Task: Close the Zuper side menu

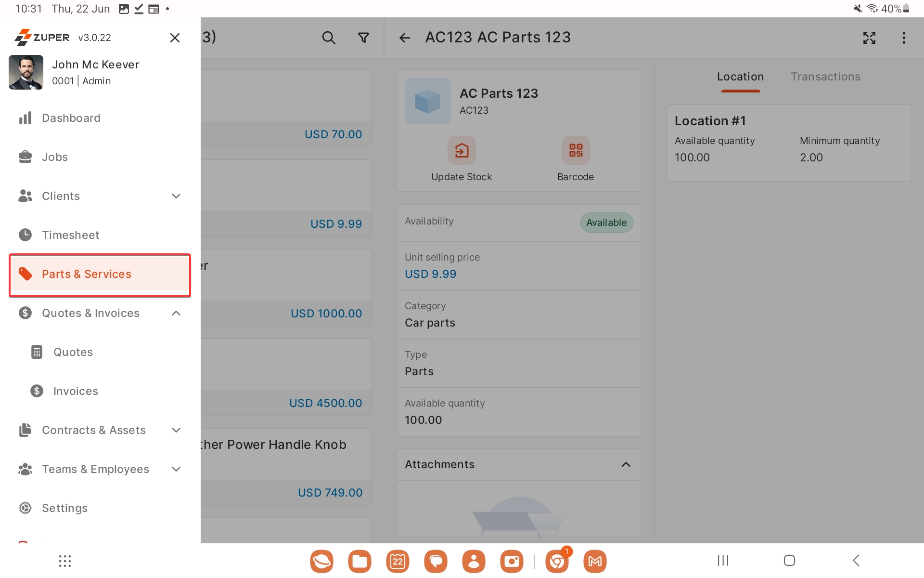Action: [x=175, y=38]
